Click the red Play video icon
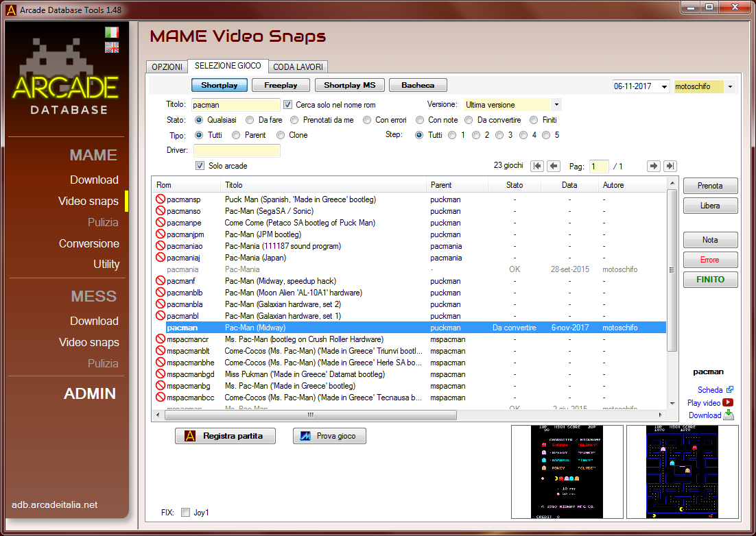The height and width of the screenshot is (536, 756). [728, 402]
